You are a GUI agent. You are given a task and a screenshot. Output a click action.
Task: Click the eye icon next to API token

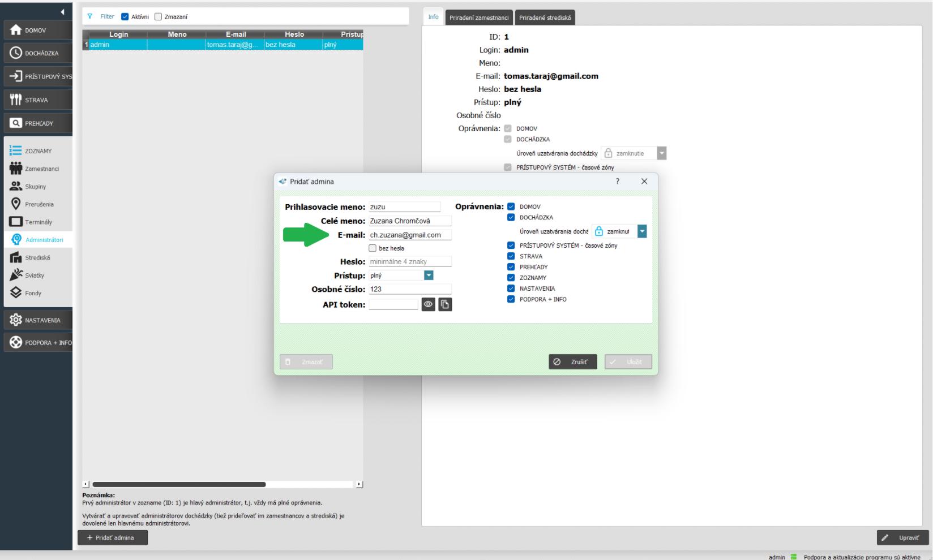coord(428,304)
